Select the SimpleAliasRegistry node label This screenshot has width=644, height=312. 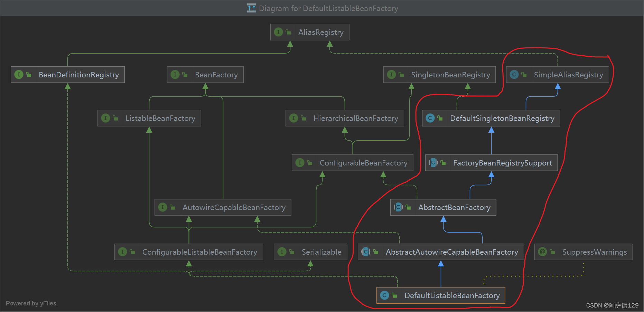569,75
